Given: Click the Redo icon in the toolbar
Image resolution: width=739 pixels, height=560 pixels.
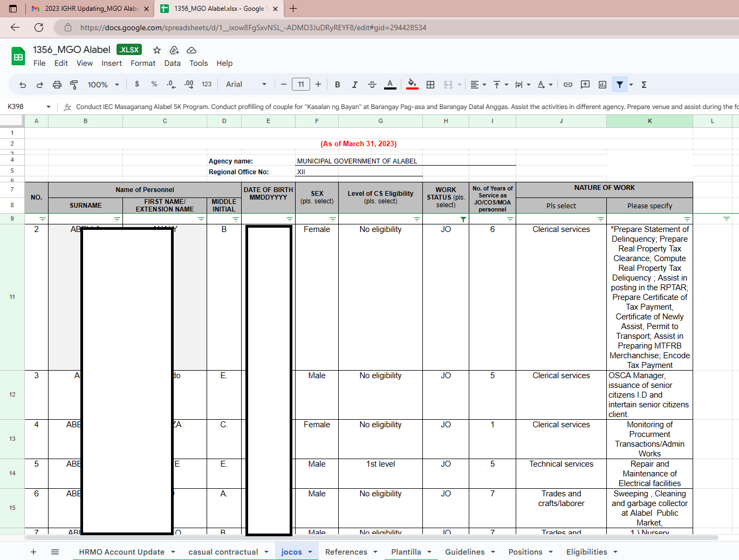Looking at the screenshot, I should pyautogui.click(x=40, y=85).
